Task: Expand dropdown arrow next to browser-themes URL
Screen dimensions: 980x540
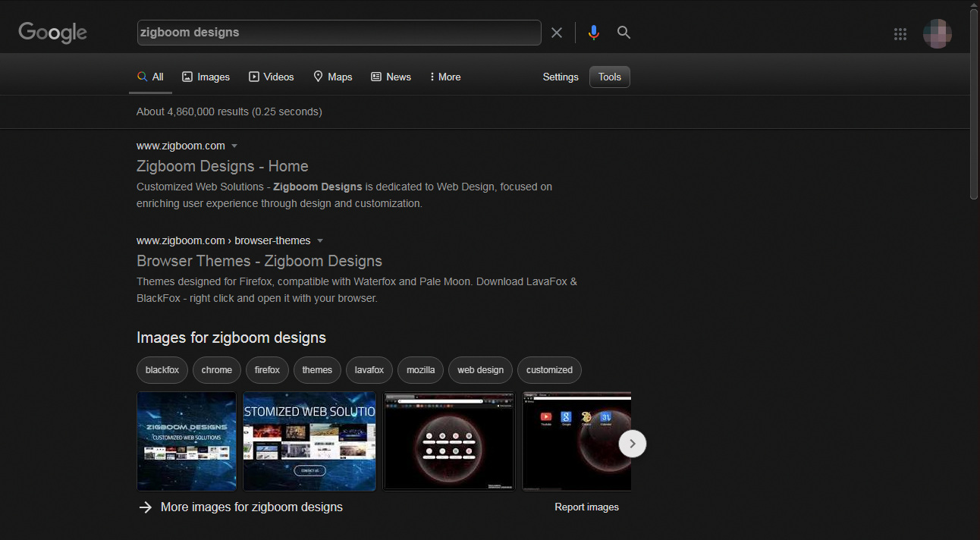Action: (x=320, y=240)
